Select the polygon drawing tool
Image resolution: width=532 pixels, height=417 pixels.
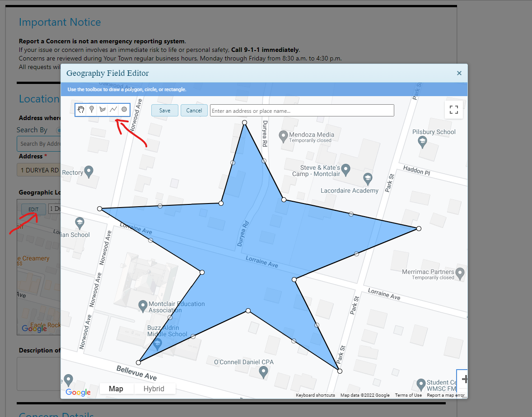[x=103, y=110]
